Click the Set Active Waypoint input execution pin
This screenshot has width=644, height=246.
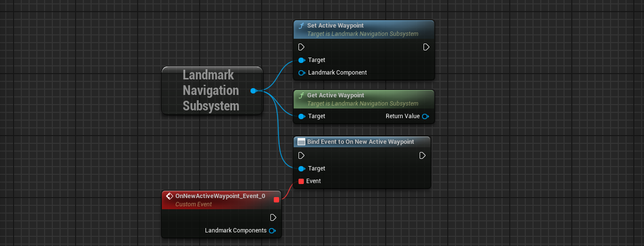[x=301, y=47]
